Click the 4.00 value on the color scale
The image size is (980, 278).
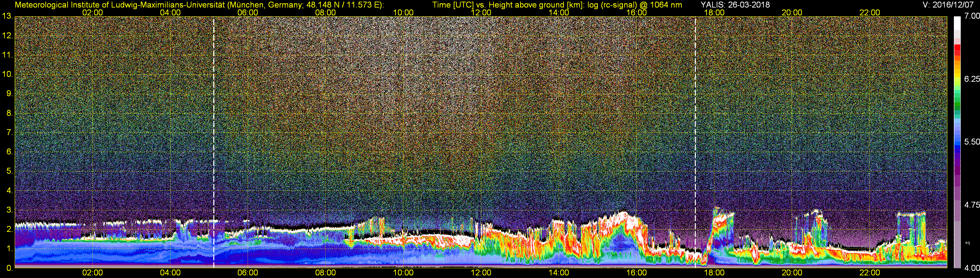coord(972,268)
